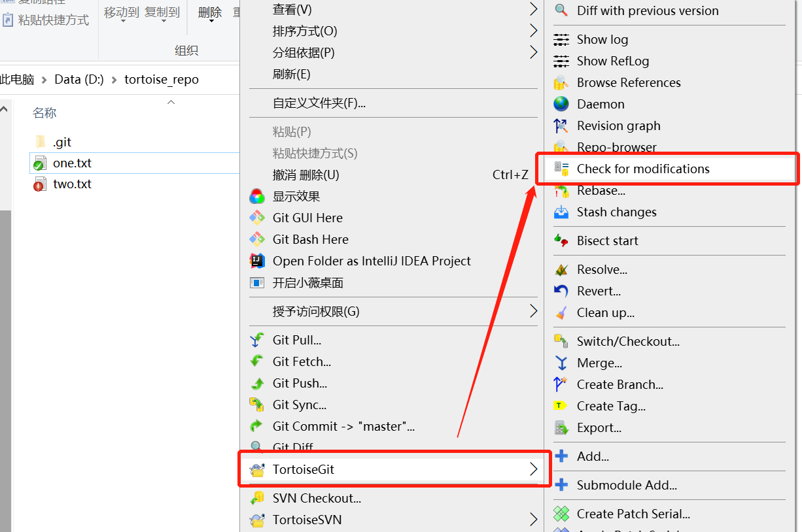
Task: Expand the 排序方式(O) submenu arrow
Action: coord(533,31)
